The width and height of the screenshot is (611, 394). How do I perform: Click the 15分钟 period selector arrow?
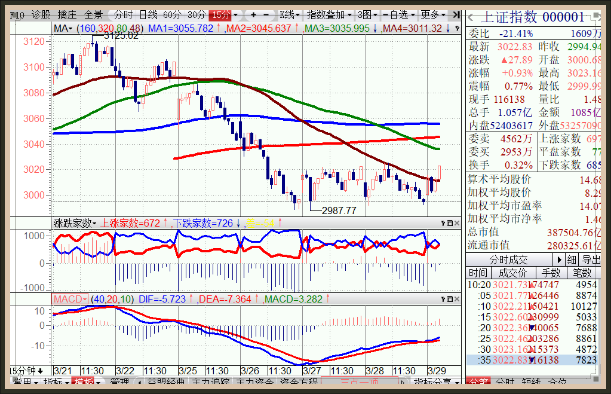40,371
